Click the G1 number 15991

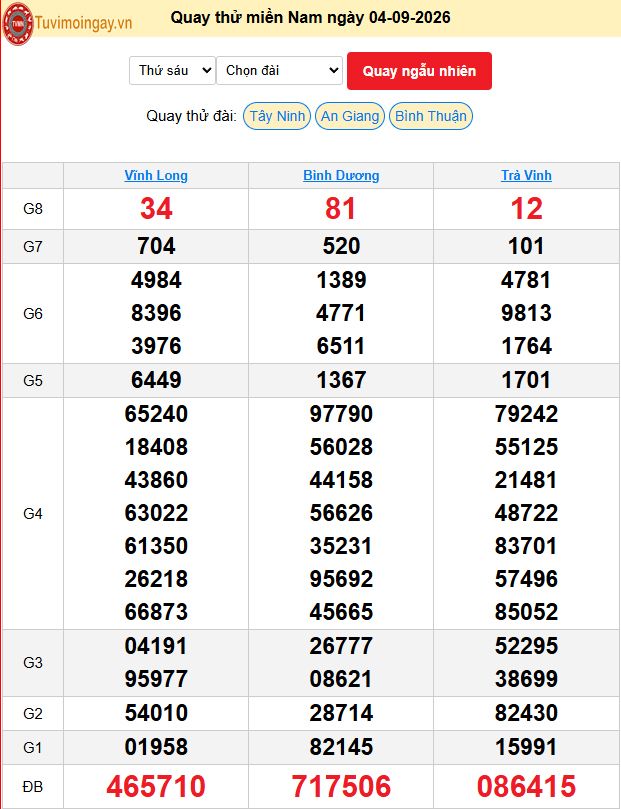(x=526, y=748)
